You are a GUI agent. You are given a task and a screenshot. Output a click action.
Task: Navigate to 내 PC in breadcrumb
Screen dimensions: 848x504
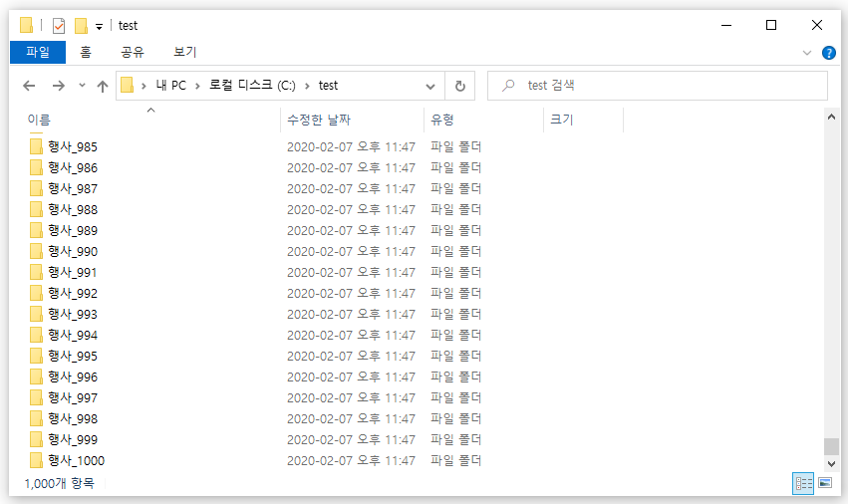coord(171,86)
